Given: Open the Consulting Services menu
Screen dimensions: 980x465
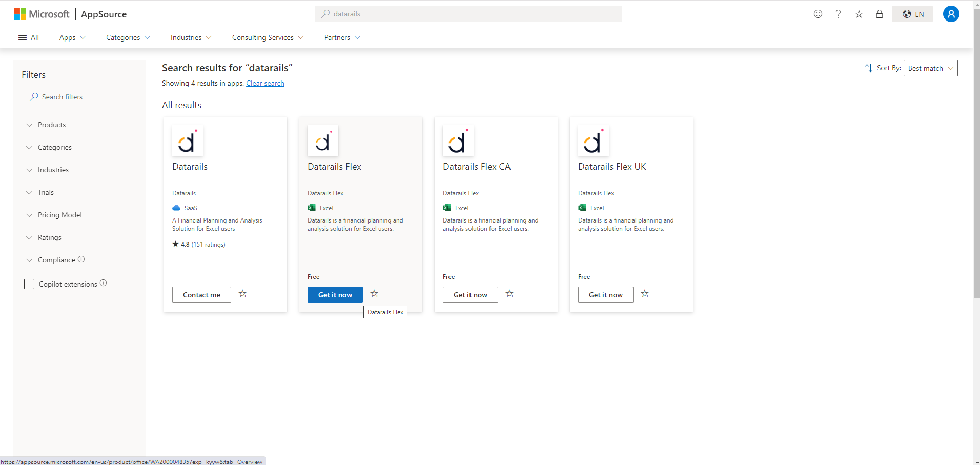Looking at the screenshot, I should pos(268,37).
